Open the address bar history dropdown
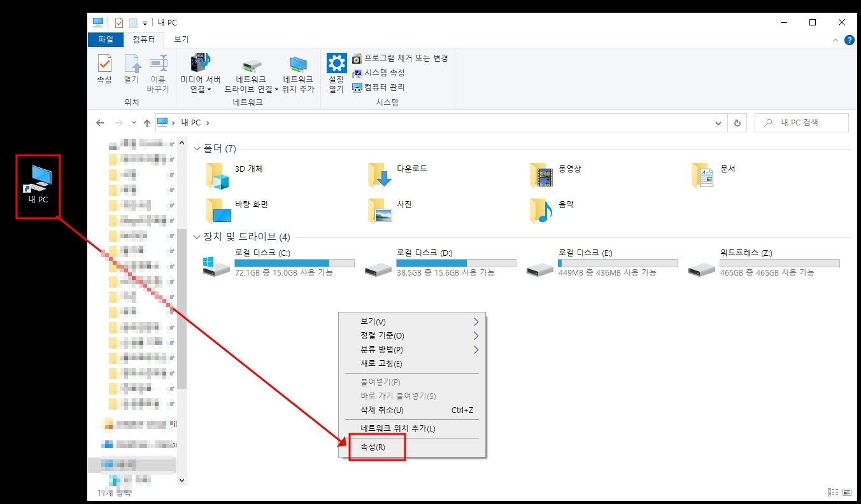 [718, 122]
